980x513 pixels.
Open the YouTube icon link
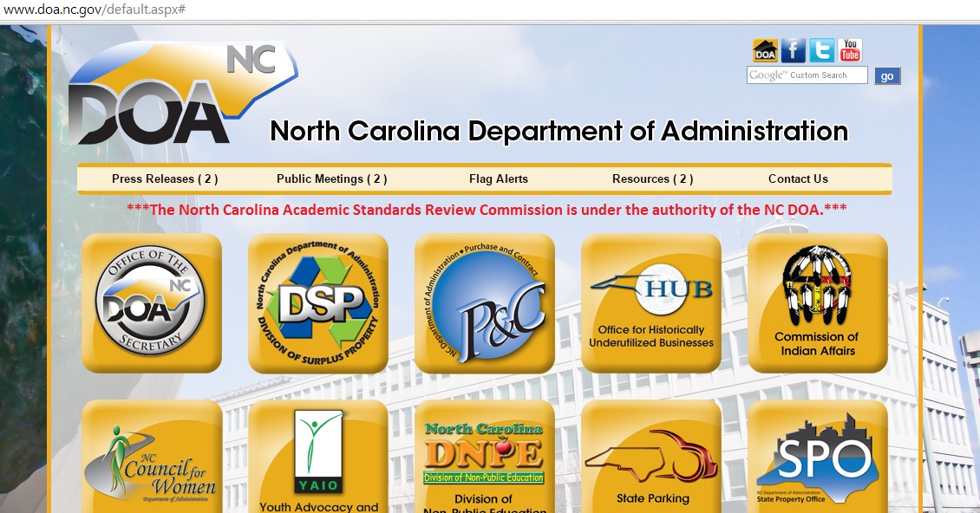click(850, 51)
